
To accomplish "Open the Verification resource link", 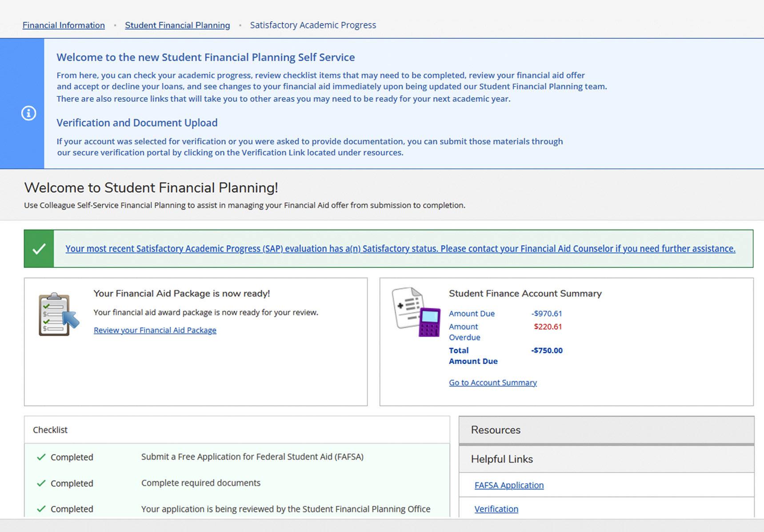I will click(496, 509).
